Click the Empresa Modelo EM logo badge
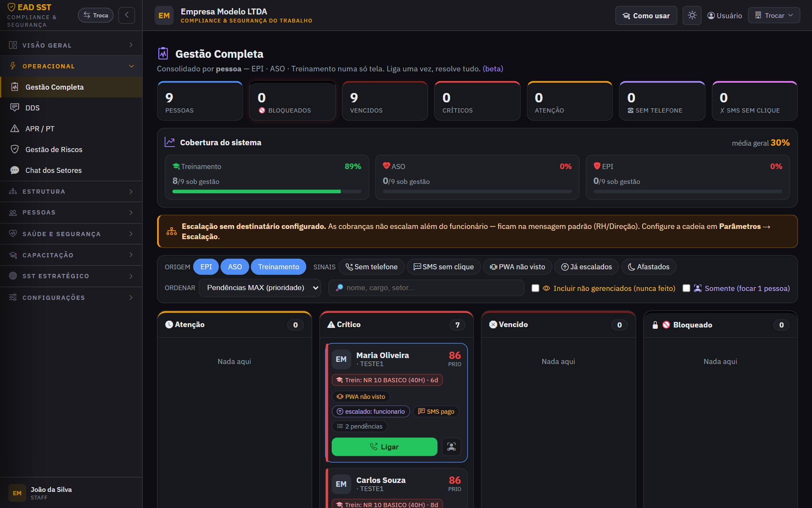The height and width of the screenshot is (508, 812). pyautogui.click(x=164, y=16)
